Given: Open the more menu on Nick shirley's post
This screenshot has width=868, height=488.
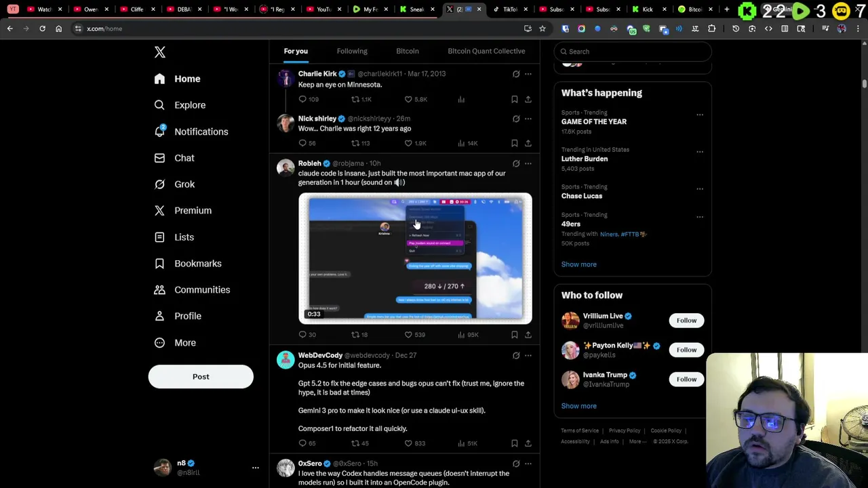Looking at the screenshot, I should [528, 119].
